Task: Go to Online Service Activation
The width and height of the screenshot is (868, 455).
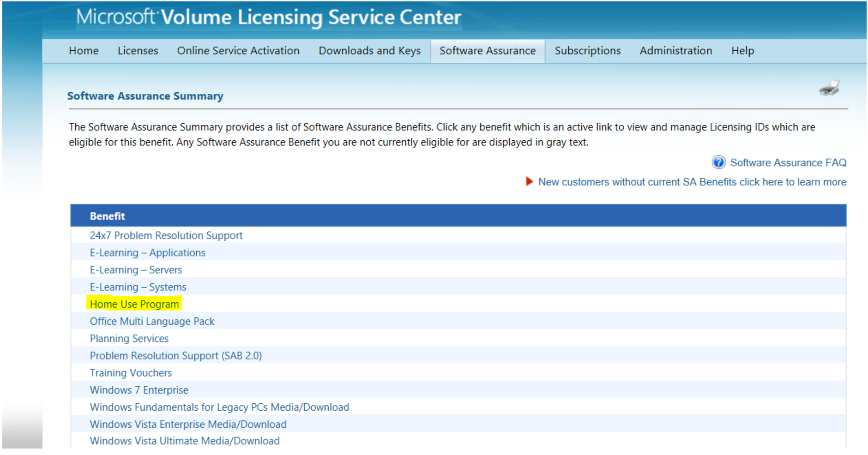Action: click(238, 51)
